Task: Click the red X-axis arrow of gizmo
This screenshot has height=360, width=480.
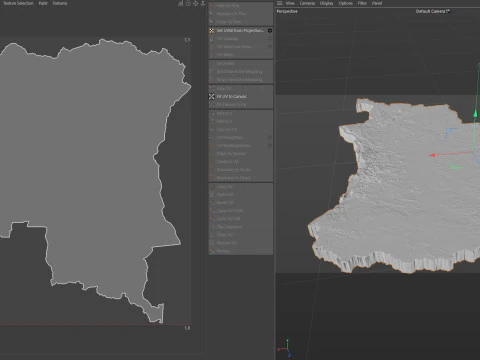Action: point(432,155)
